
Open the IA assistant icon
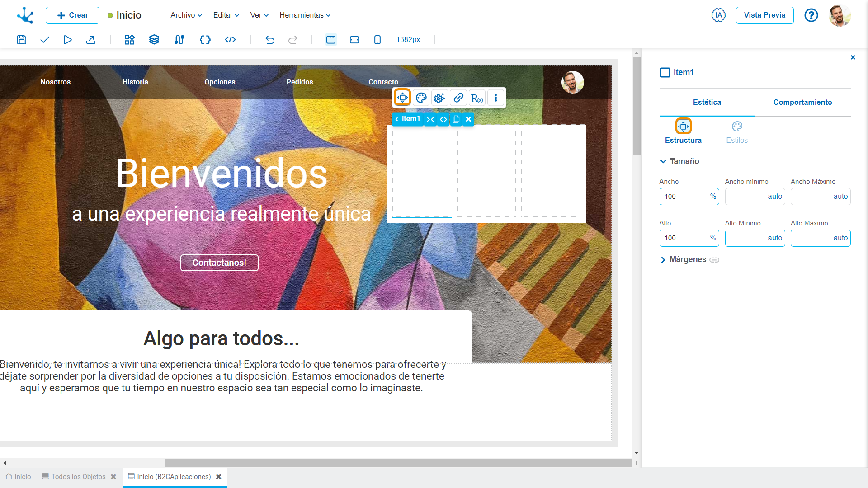(x=718, y=15)
